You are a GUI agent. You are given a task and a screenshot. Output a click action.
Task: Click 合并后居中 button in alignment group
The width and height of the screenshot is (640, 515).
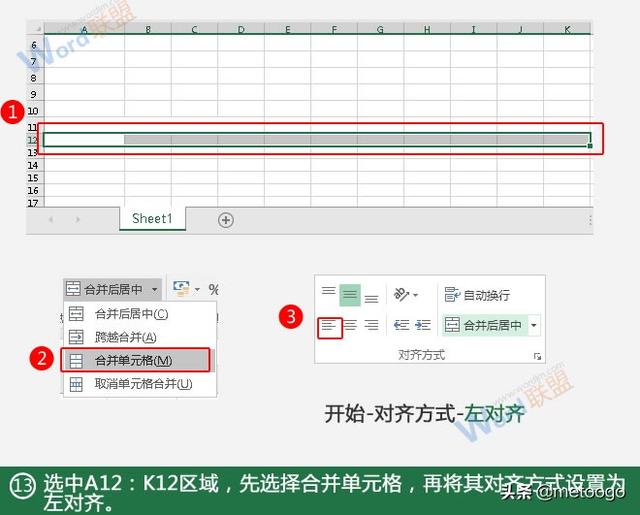tap(484, 325)
